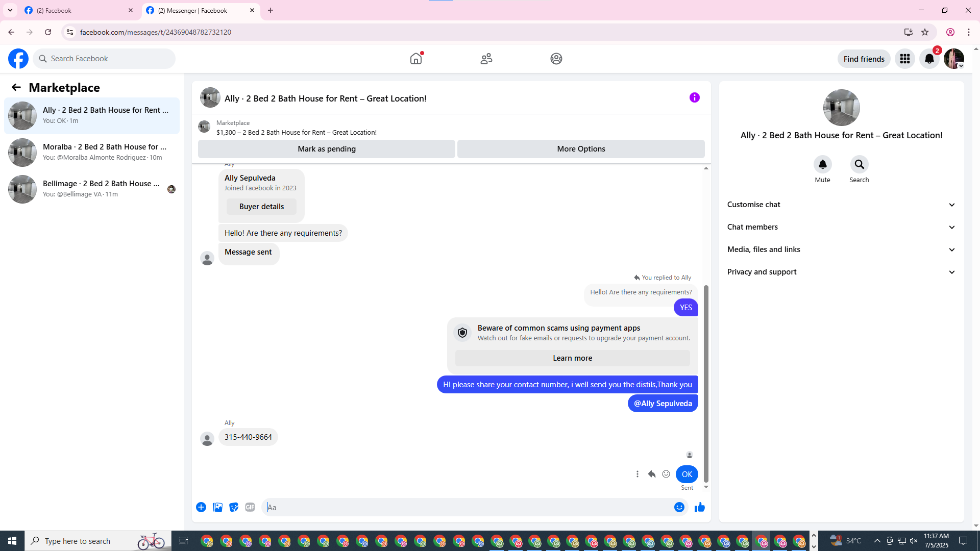Image resolution: width=980 pixels, height=551 pixels.
Task: Reply to the OK message
Action: [x=651, y=474]
